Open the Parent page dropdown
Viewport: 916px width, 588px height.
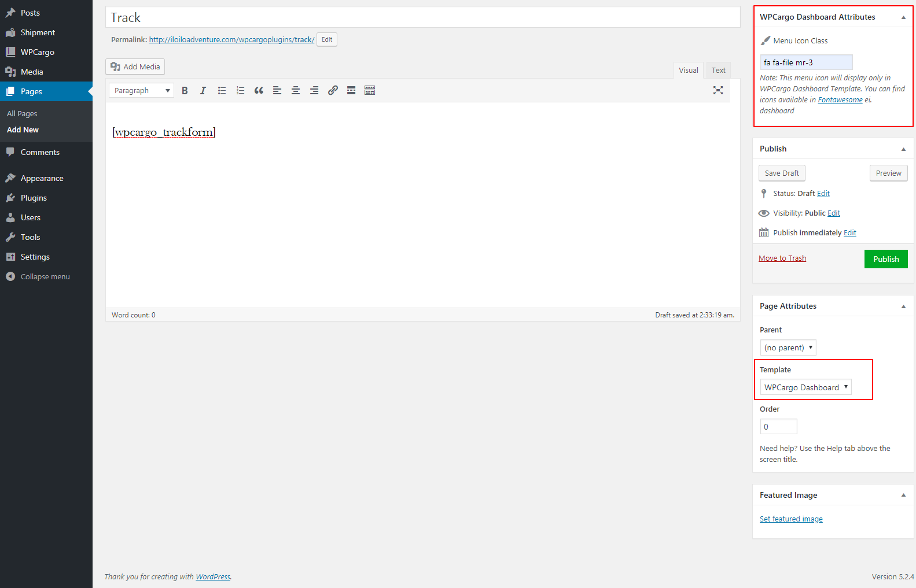788,347
